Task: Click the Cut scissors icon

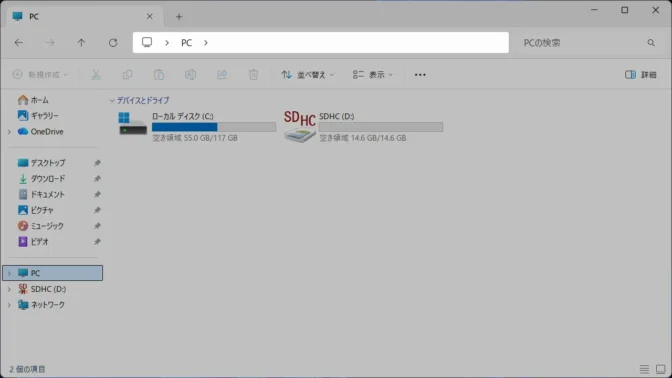Action: point(96,75)
